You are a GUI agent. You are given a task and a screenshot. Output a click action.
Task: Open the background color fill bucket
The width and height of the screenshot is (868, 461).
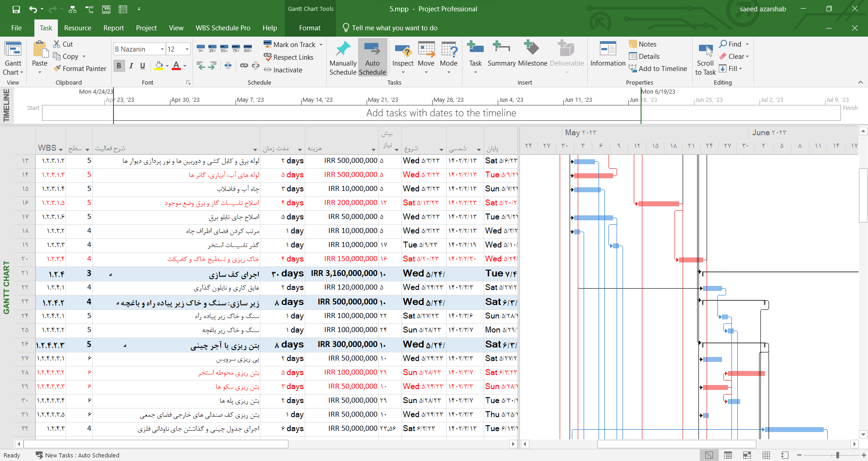tap(159, 66)
